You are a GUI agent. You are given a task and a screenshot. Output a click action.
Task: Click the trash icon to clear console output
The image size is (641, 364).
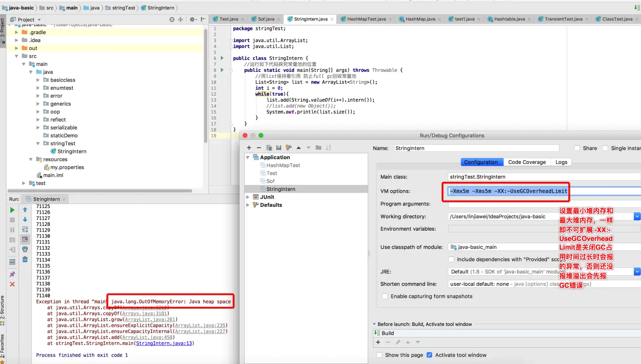25,259
